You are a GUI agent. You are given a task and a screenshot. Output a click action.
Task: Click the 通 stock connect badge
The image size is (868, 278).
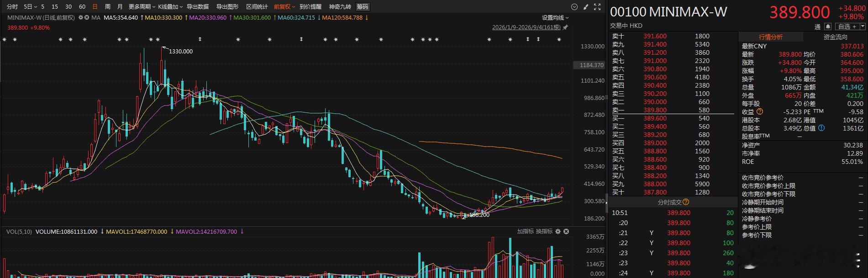pos(817,26)
